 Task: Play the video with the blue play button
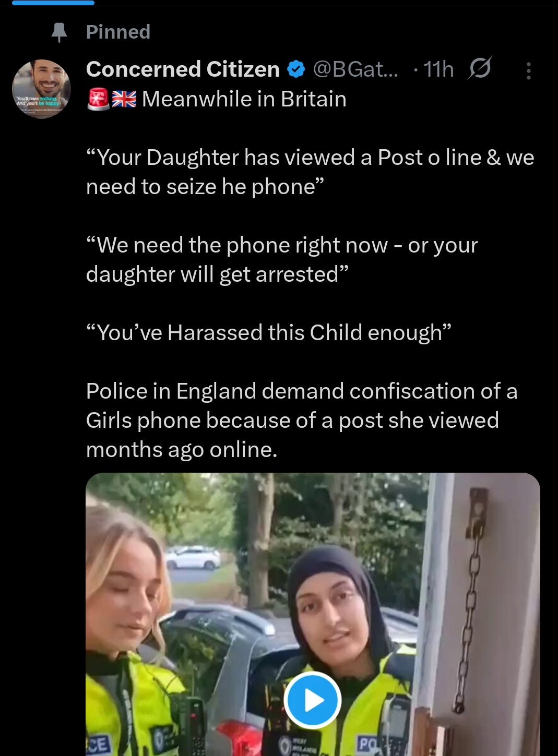tap(312, 700)
